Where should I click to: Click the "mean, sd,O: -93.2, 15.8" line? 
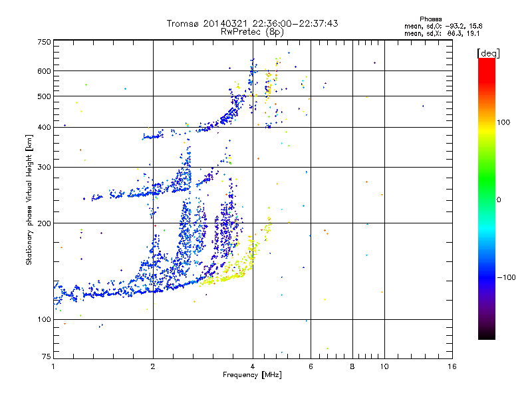444,26
